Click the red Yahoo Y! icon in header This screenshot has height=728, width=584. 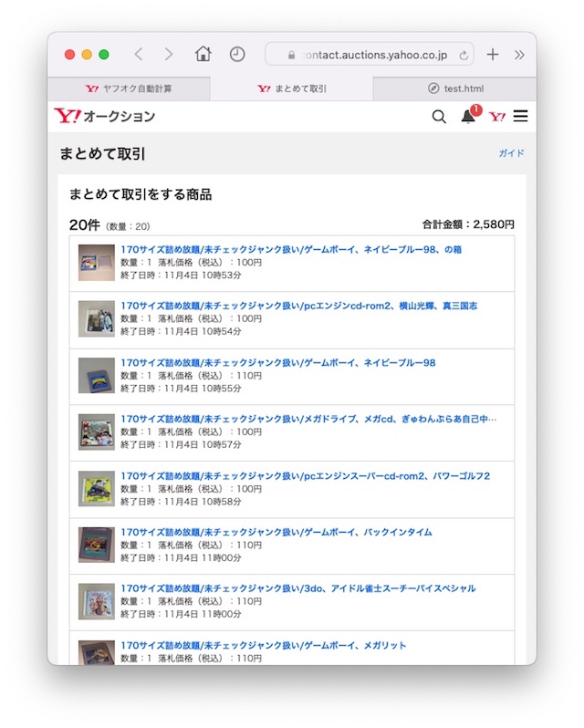click(497, 117)
